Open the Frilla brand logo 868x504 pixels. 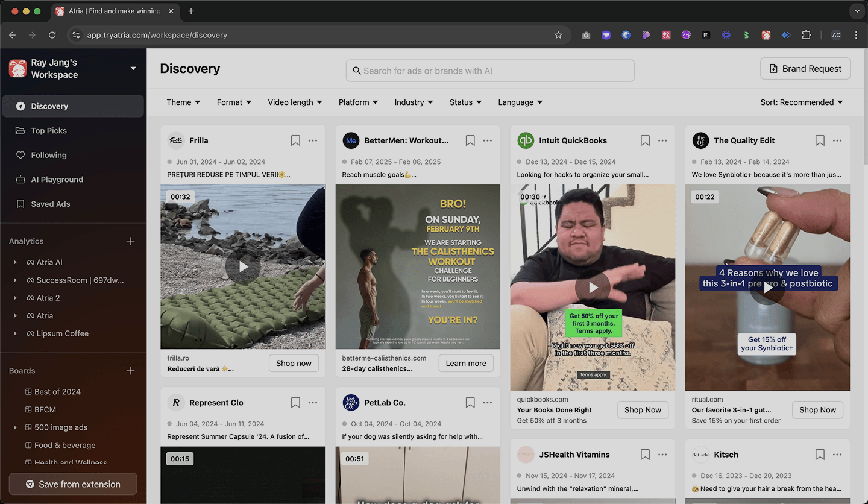(176, 140)
